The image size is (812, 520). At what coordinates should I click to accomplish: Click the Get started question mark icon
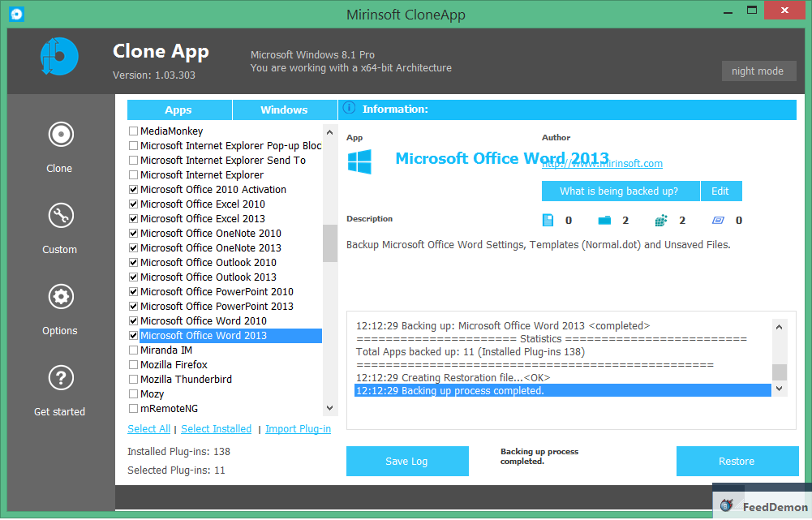pos(61,378)
